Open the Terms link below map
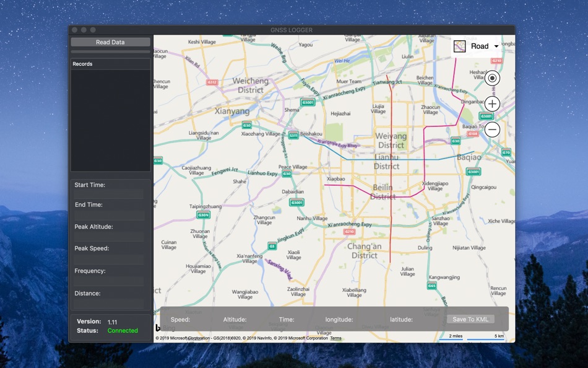 (335, 338)
